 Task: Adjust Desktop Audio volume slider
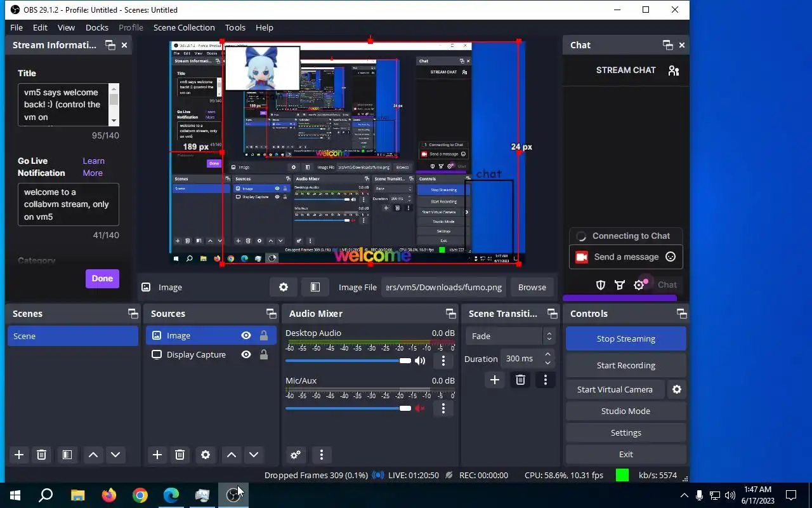click(x=348, y=361)
